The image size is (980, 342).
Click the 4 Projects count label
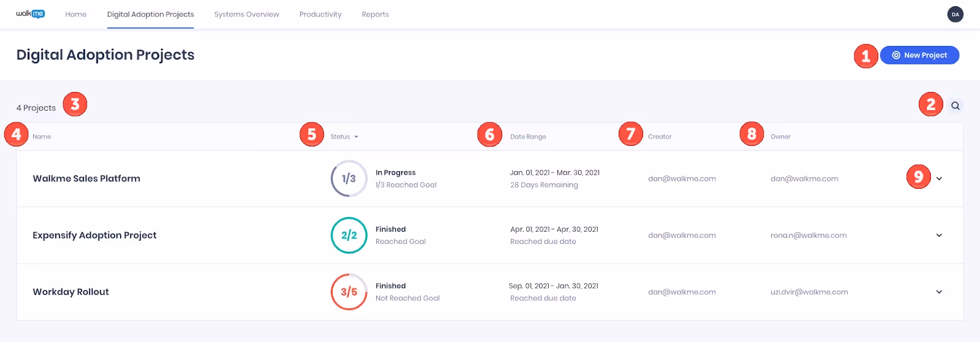click(36, 108)
